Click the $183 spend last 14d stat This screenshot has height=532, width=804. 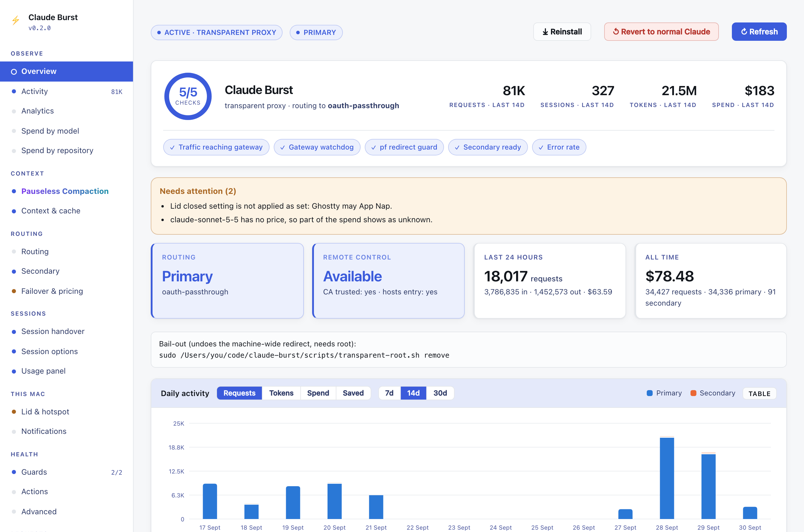coord(743,96)
